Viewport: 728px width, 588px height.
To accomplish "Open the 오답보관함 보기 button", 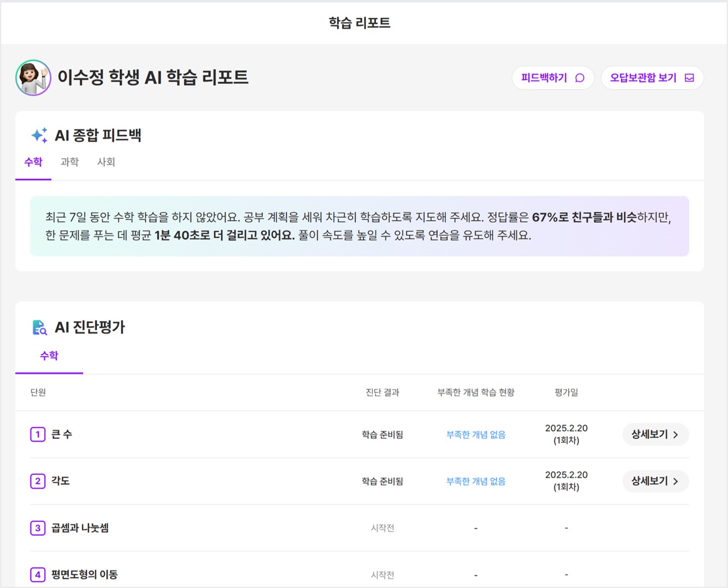I will click(652, 78).
